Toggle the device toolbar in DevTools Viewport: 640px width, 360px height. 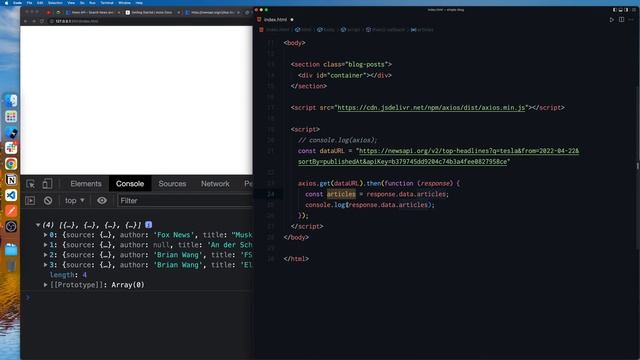(x=47, y=184)
